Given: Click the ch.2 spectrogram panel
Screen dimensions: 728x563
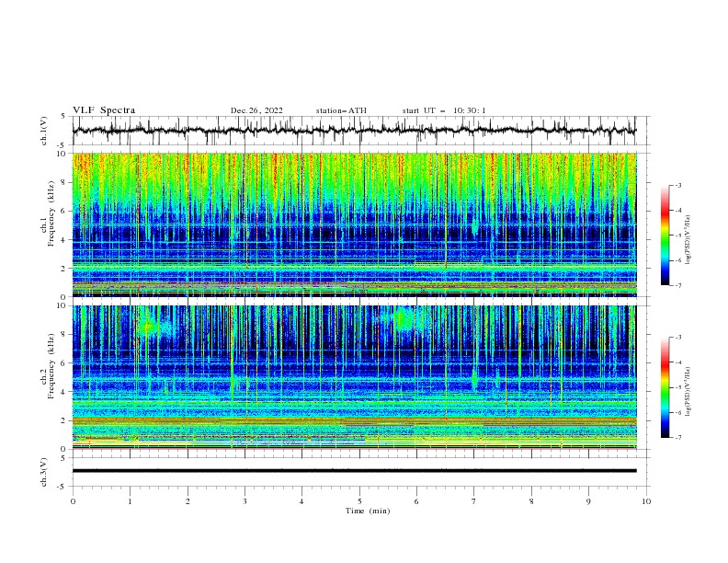Looking at the screenshot, I should (354, 377).
